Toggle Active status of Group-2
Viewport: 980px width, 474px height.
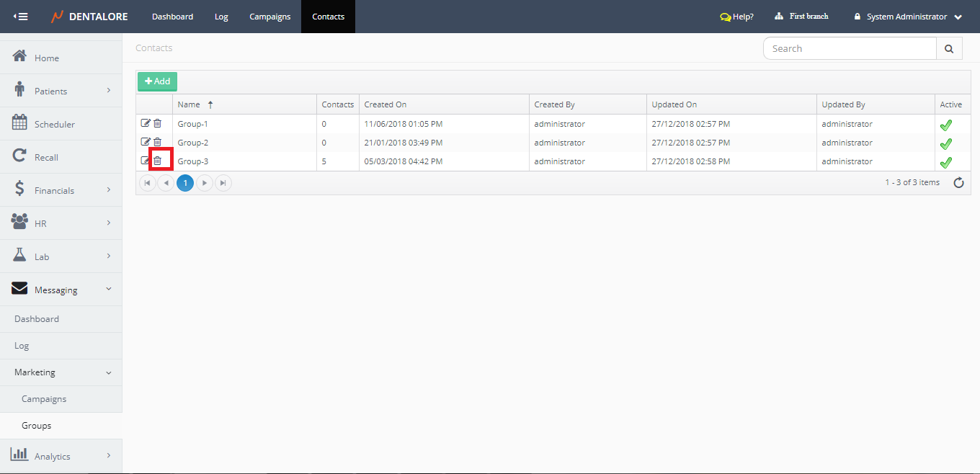(x=945, y=143)
